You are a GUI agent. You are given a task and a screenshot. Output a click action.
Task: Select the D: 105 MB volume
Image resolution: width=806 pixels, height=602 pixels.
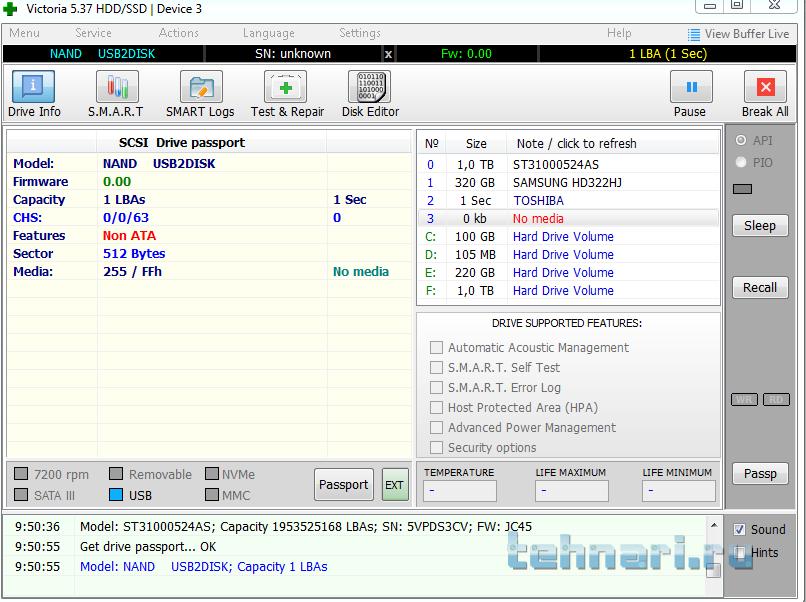tap(569, 254)
